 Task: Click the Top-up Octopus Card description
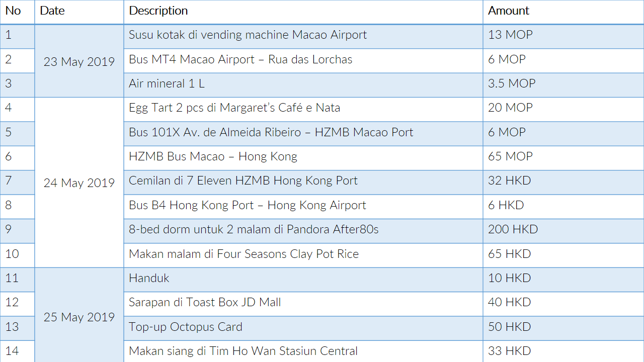(185, 327)
